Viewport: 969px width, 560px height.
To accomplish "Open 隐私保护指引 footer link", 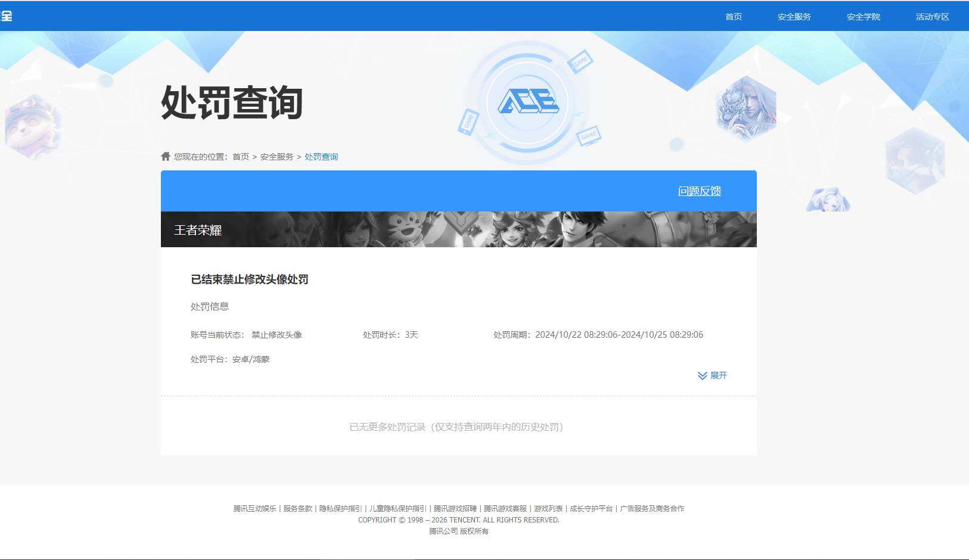I will (x=341, y=509).
